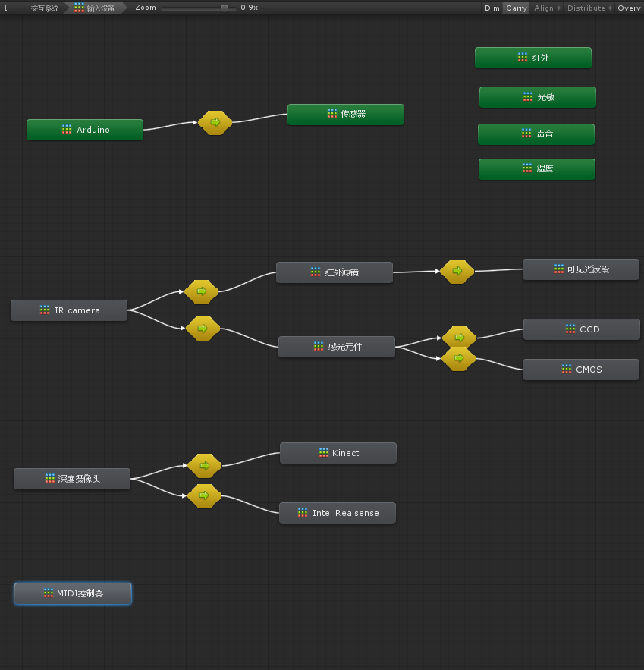Viewport: 644px width, 670px height.
Task: Go to the 交互系统 breadcrumb
Action: pos(45,8)
